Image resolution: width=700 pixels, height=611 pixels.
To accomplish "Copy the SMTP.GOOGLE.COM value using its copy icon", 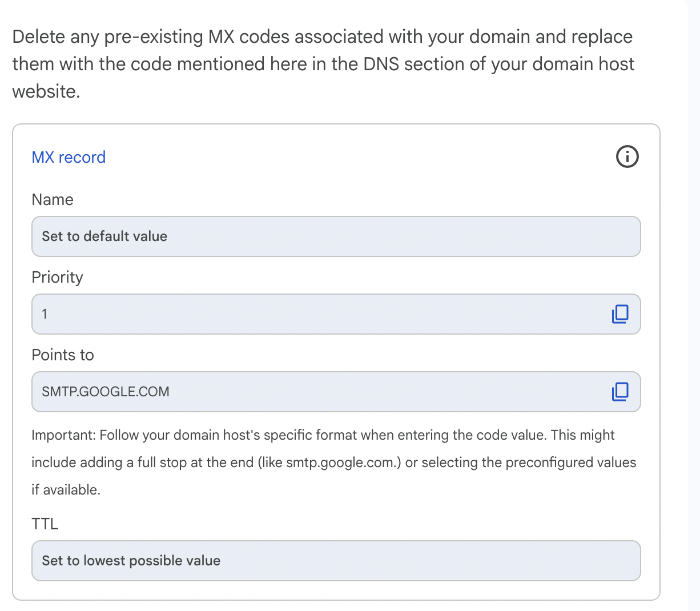I will [620, 392].
